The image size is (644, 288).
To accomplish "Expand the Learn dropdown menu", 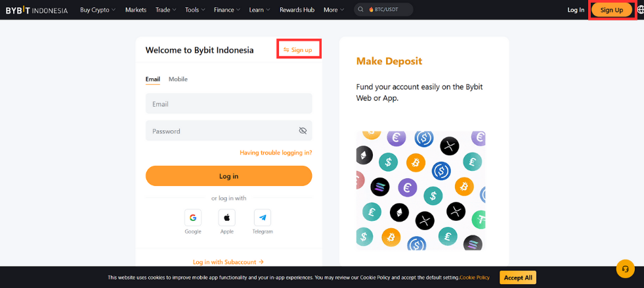I will click(259, 10).
